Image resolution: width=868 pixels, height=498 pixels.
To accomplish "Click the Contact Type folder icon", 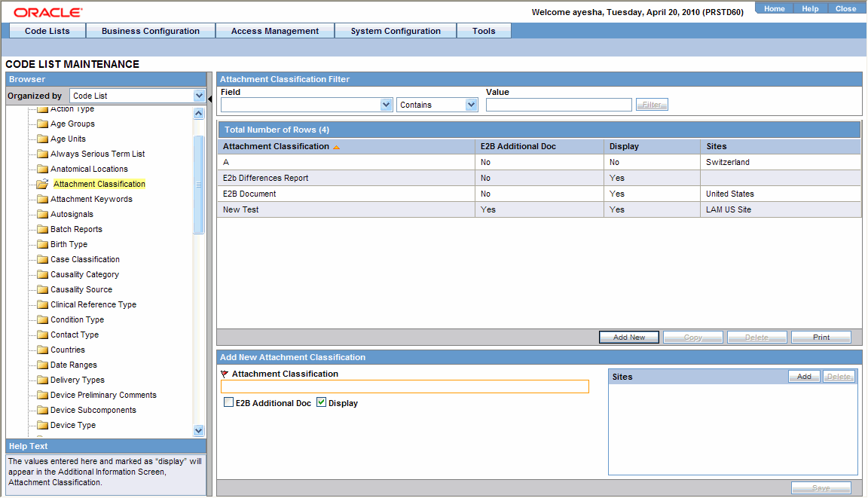I will click(43, 335).
